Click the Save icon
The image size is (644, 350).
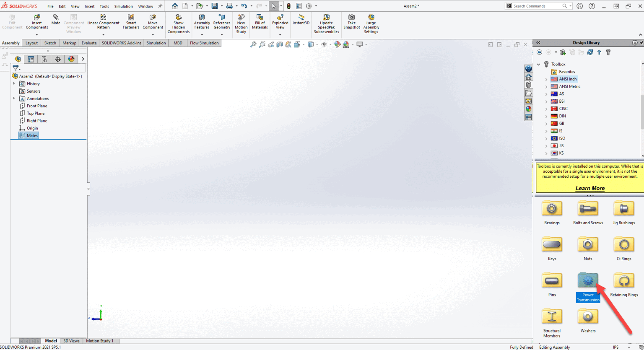pos(215,6)
